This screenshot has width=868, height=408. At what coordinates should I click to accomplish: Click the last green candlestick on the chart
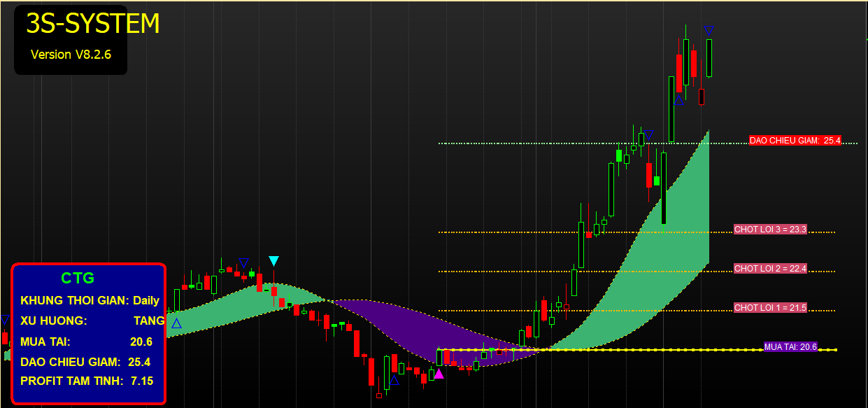709,58
